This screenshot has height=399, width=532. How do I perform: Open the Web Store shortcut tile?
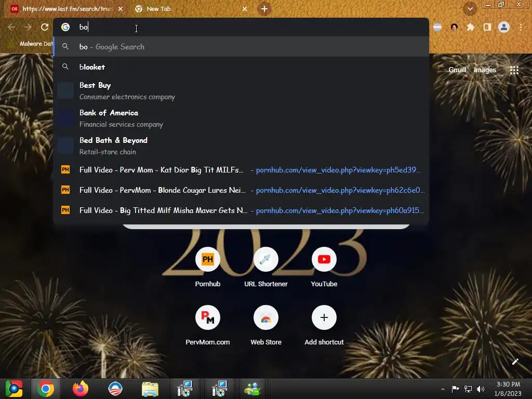click(x=266, y=326)
